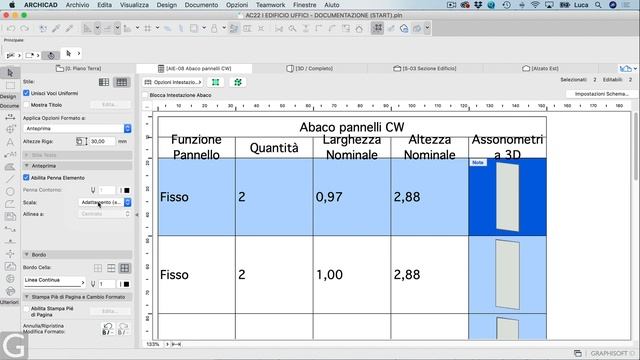The width and height of the screenshot is (640, 360).
Task: Click Edita button for Stampa Piè di Pagina
Action: (x=109, y=311)
